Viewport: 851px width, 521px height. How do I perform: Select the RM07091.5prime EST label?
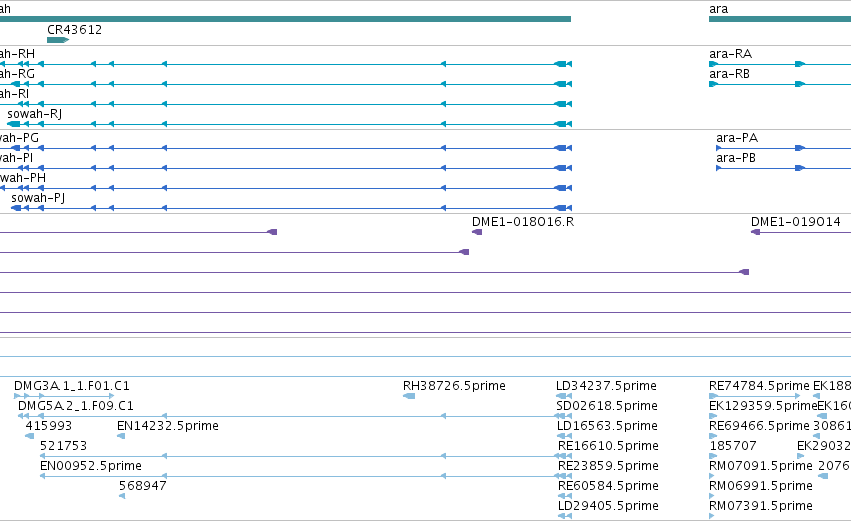(x=761, y=466)
